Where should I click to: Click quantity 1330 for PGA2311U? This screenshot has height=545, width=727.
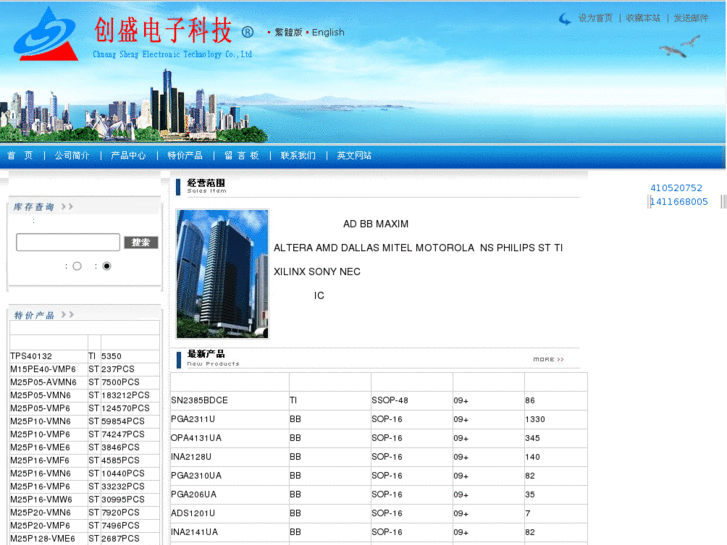point(535,419)
